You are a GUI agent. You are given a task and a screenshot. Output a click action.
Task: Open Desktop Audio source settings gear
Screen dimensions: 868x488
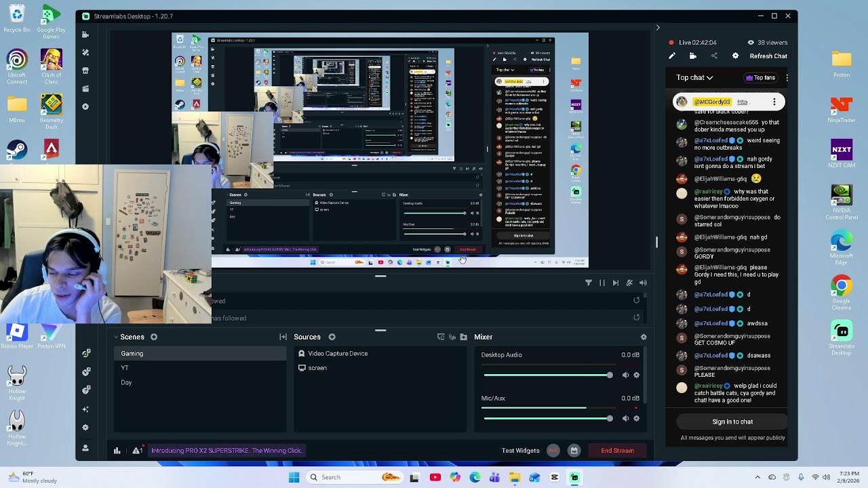[636, 375]
